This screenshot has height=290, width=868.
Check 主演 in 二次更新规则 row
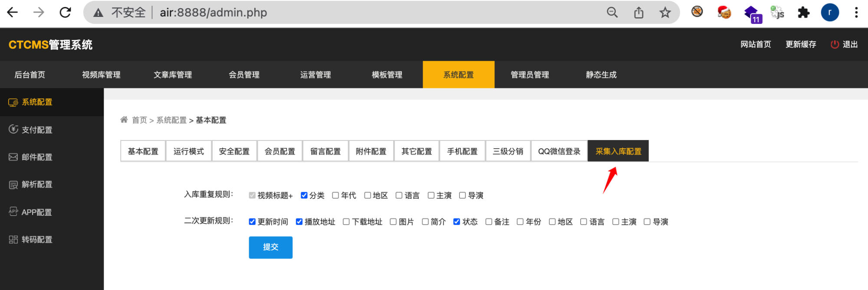point(616,222)
